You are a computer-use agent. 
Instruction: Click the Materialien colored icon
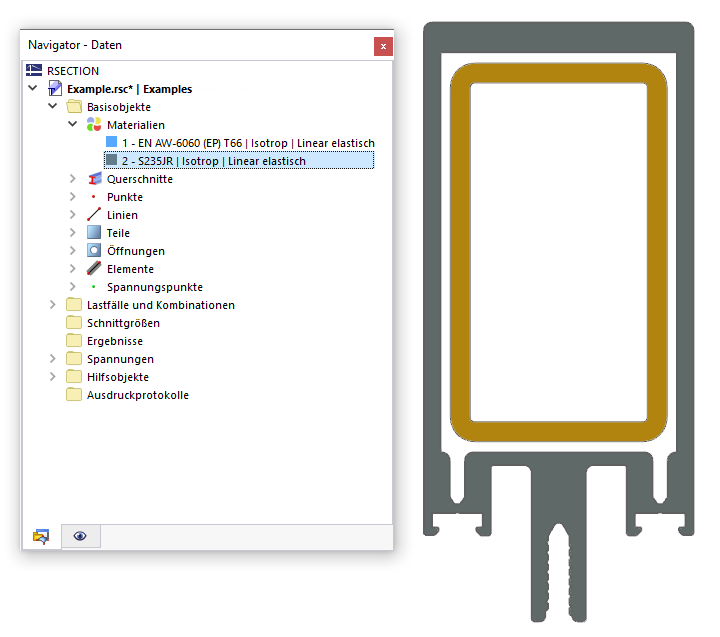click(x=94, y=124)
